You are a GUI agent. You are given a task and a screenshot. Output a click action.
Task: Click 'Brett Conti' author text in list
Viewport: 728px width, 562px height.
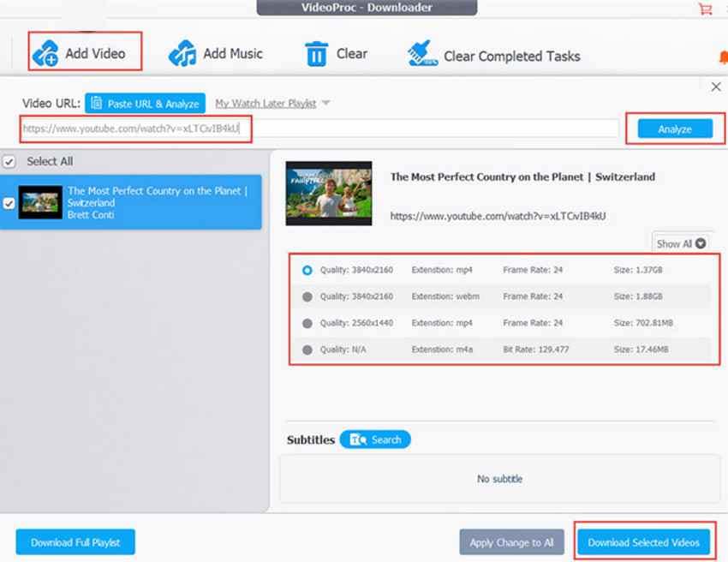pos(91,214)
